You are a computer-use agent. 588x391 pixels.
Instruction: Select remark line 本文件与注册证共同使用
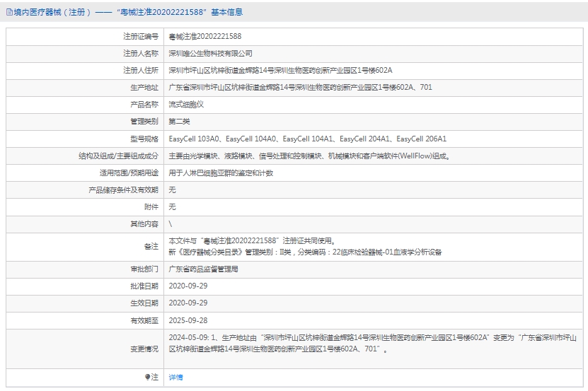click(252, 240)
